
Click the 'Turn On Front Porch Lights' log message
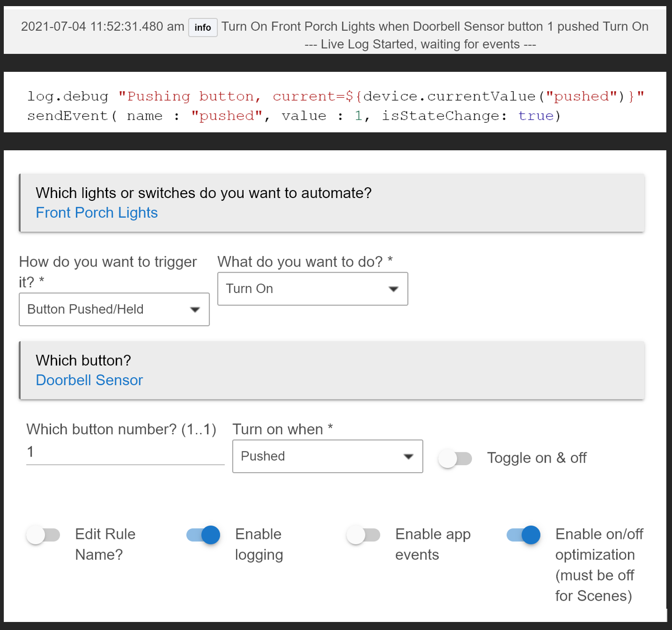pyautogui.click(x=435, y=26)
